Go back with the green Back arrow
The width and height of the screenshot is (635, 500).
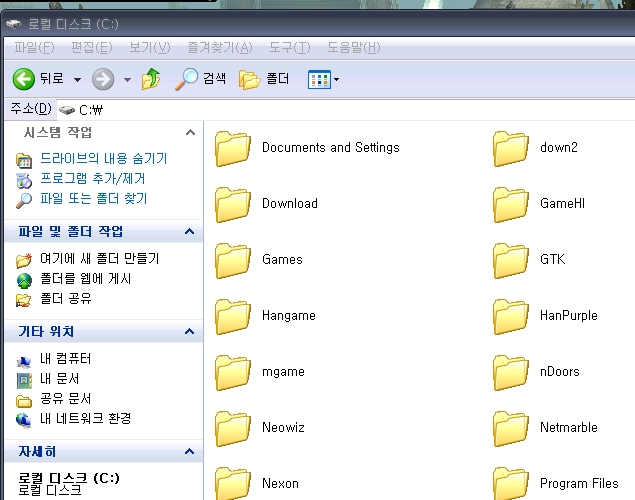coord(23,79)
